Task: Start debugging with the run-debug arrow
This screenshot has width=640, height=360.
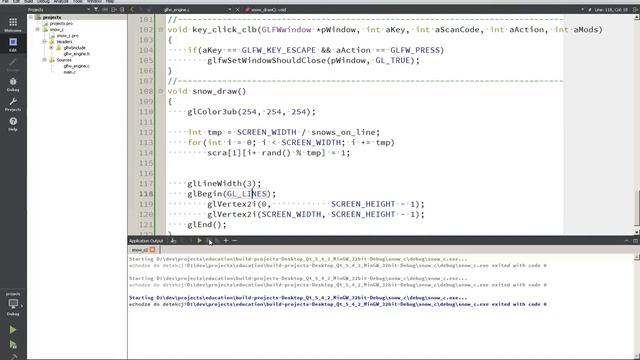Action: pyautogui.click(x=13, y=345)
